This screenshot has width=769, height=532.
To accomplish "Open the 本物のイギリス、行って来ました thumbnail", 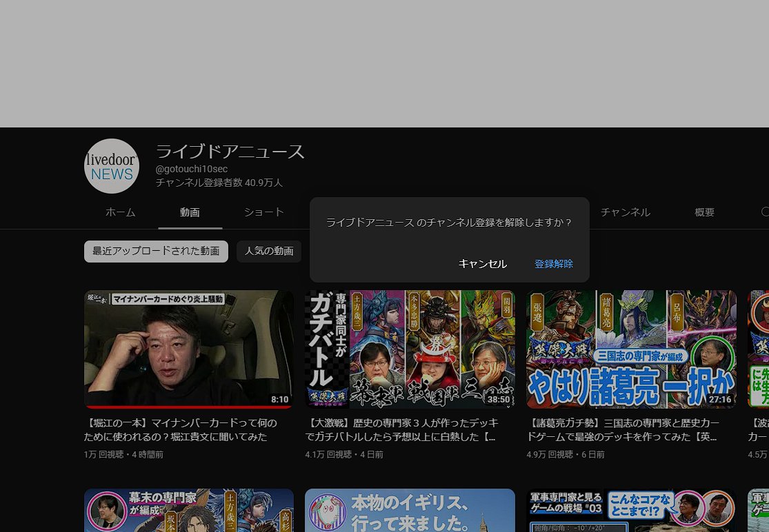I will (x=410, y=510).
